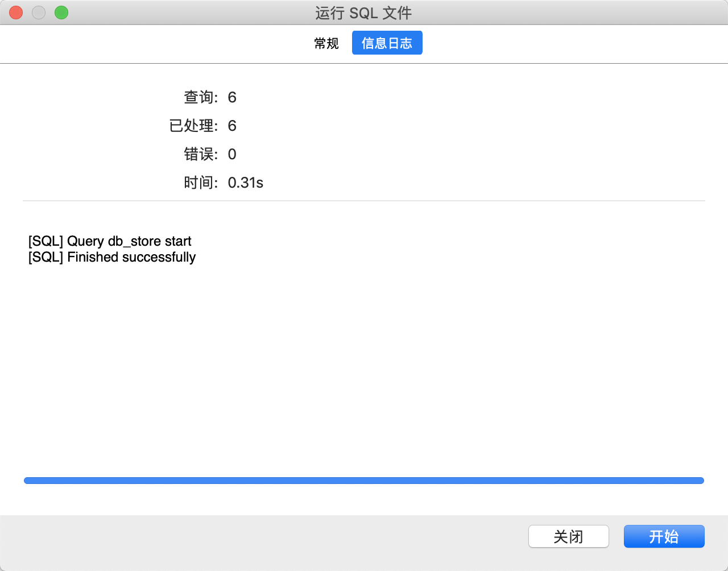Click the 错误 label
728x571 pixels.
[201, 154]
